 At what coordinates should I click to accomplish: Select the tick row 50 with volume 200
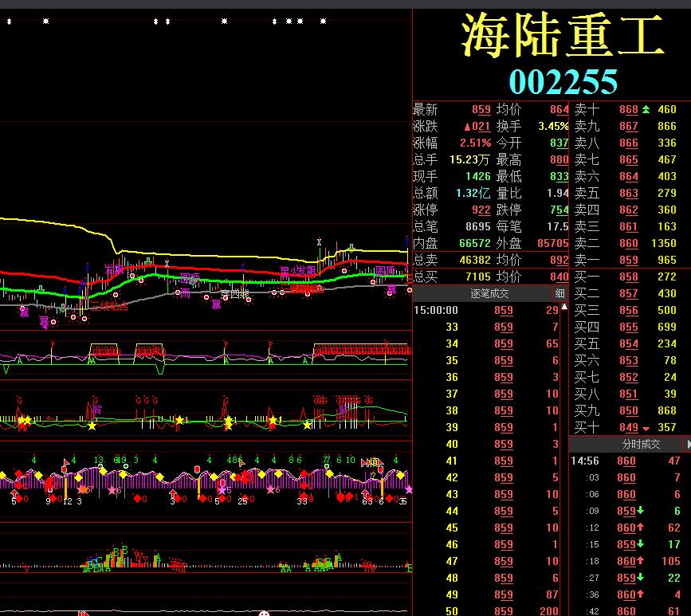[x=486, y=610]
